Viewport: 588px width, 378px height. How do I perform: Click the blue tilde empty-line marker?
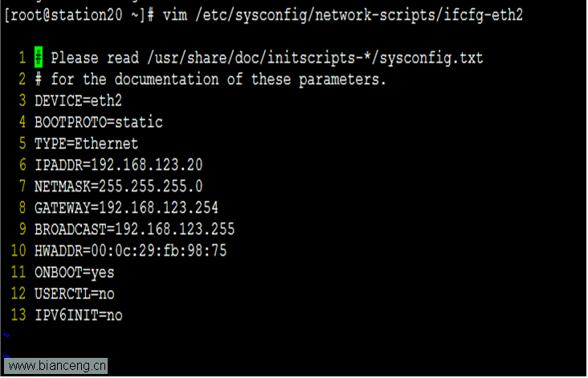pyautogui.click(x=6, y=335)
